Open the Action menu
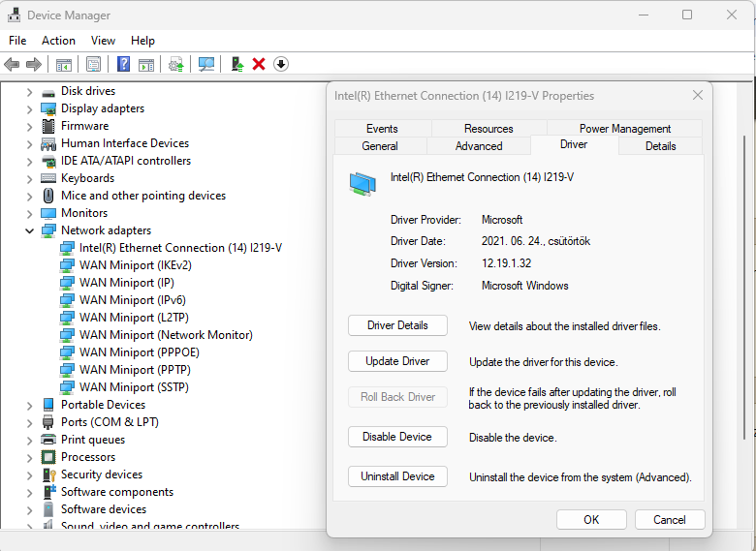Viewport: 756px width, 551px height. (x=58, y=41)
